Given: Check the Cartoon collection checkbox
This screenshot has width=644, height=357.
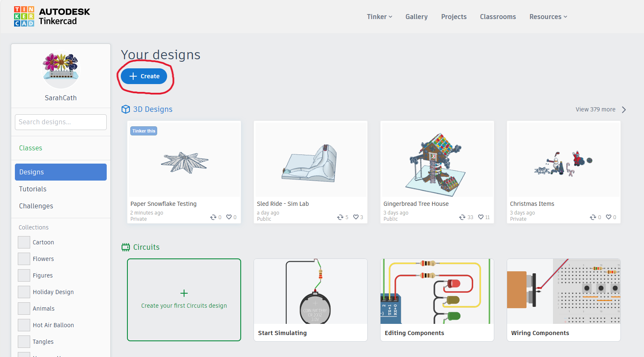Looking at the screenshot, I should (x=23, y=242).
